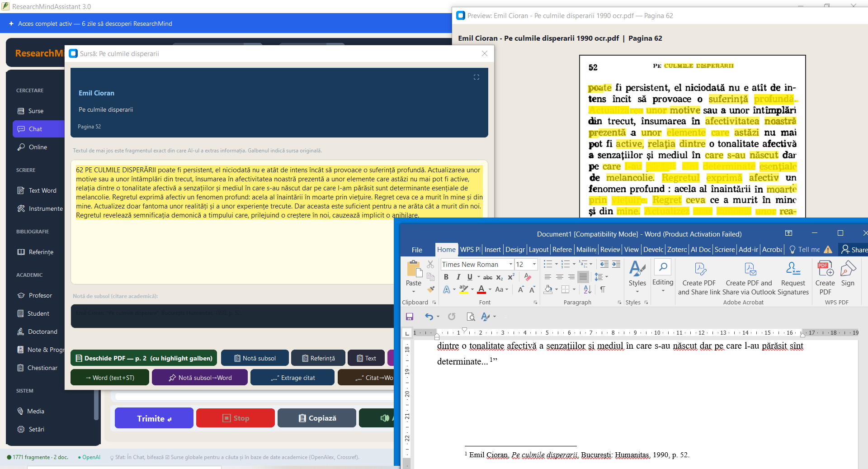Click the Cut scissors icon in Word

(430, 264)
